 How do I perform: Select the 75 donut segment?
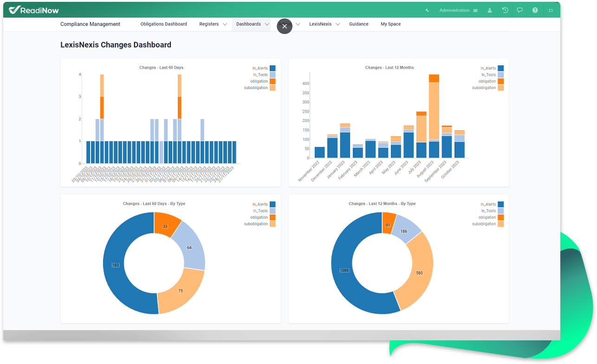(x=181, y=291)
